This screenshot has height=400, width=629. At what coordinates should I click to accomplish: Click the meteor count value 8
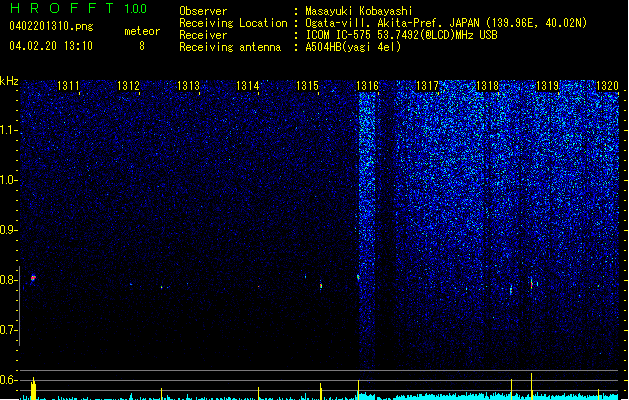pyautogui.click(x=142, y=46)
